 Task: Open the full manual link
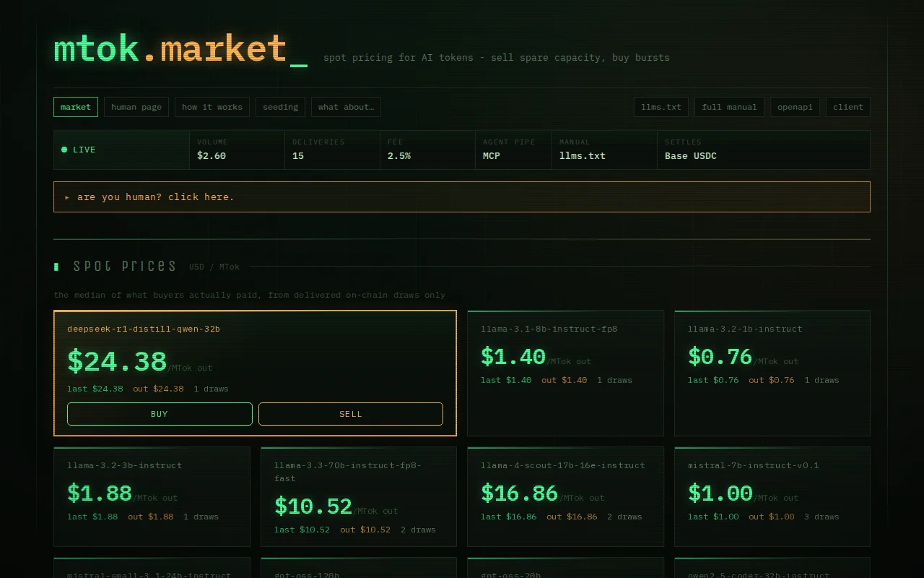click(x=729, y=107)
